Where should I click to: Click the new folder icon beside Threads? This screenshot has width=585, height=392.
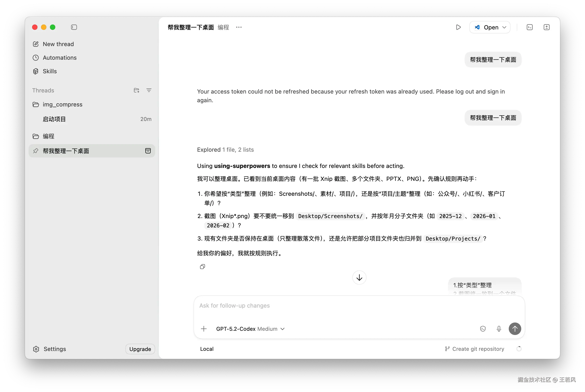pos(136,90)
